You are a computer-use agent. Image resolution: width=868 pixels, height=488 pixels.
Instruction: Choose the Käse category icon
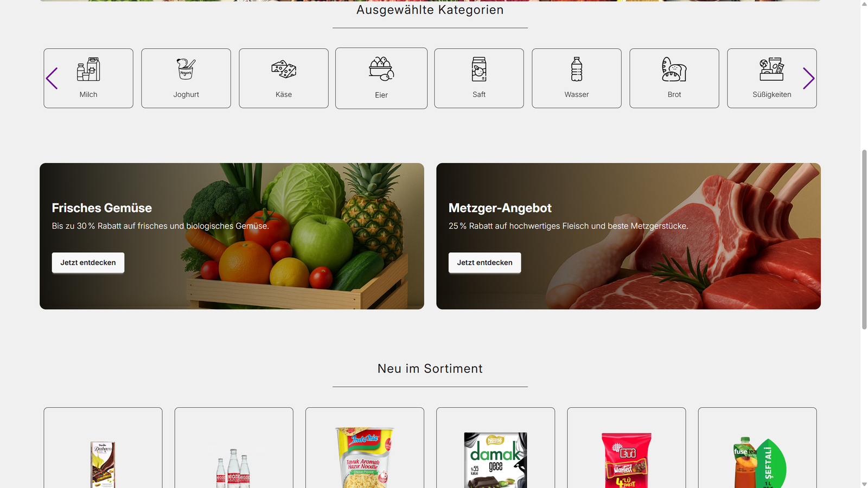(x=284, y=69)
